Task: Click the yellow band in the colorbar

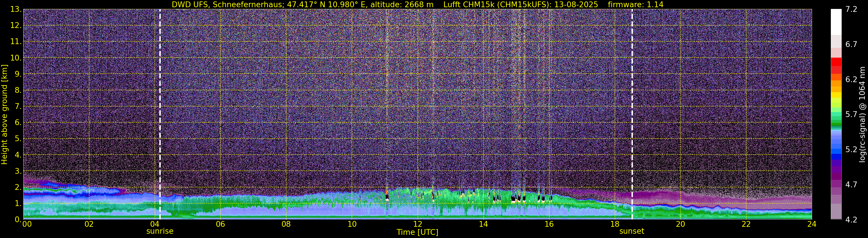Action: pyautogui.click(x=836, y=95)
